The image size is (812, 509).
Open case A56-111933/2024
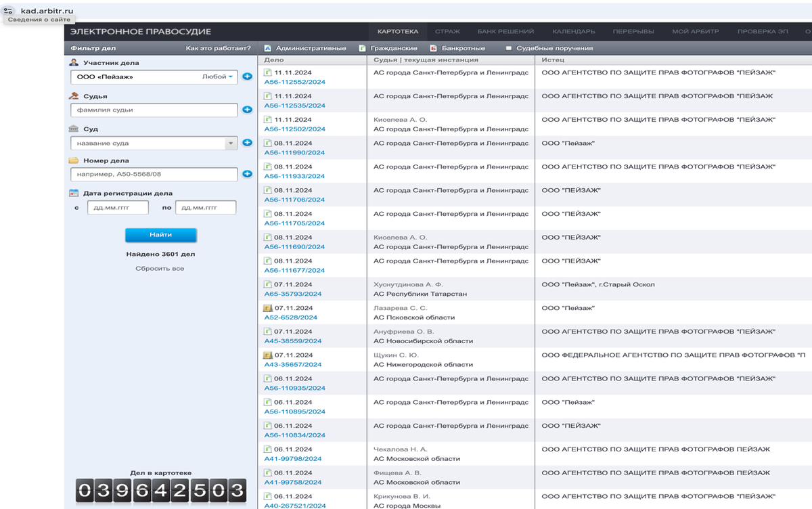pyautogui.click(x=294, y=176)
